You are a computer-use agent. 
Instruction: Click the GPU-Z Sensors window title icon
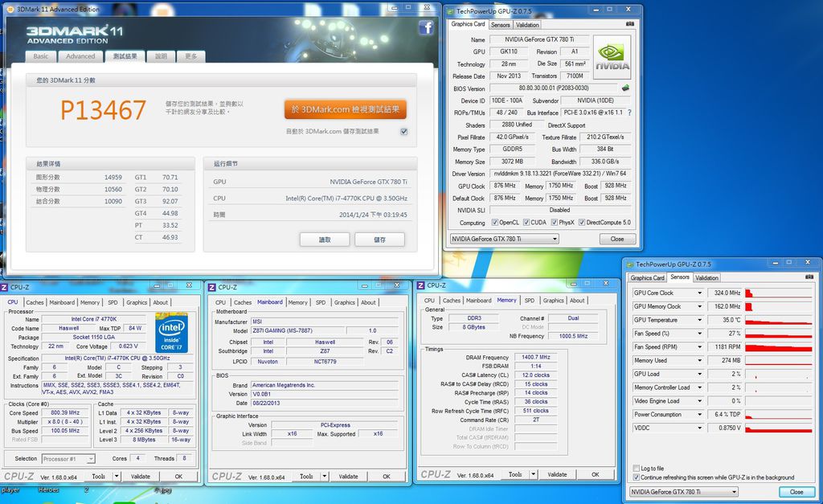pos(629,264)
